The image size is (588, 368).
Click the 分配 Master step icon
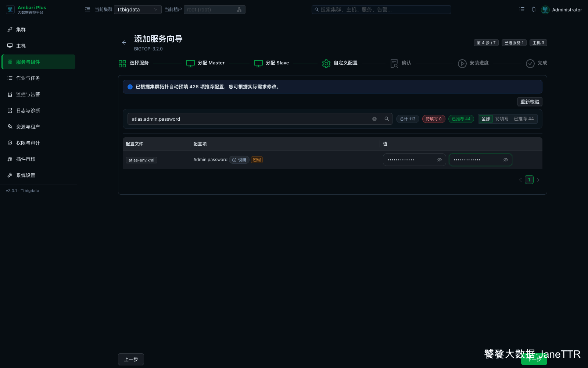(x=190, y=64)
